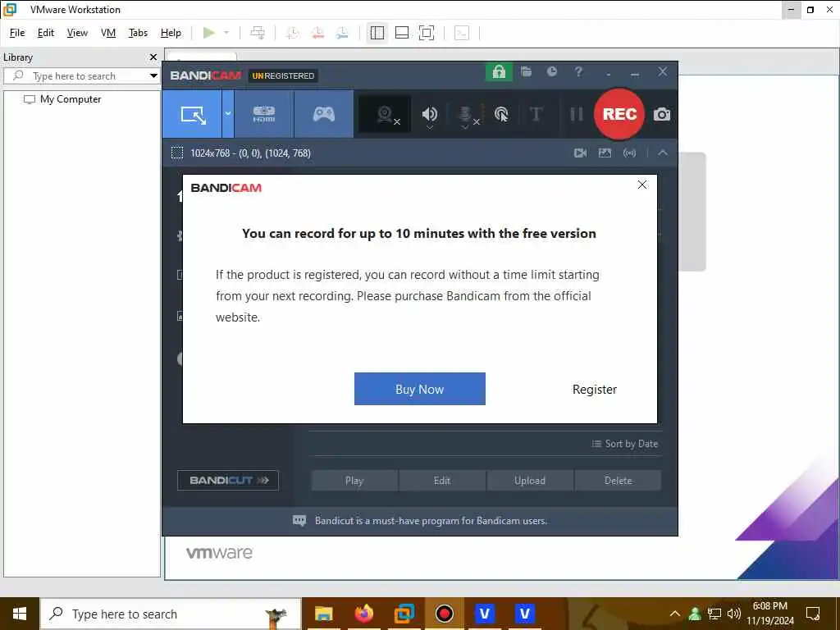840x630 pixels.
Task: Toggle VMware library sidebar view icon
Action: (x=377, y=33)
